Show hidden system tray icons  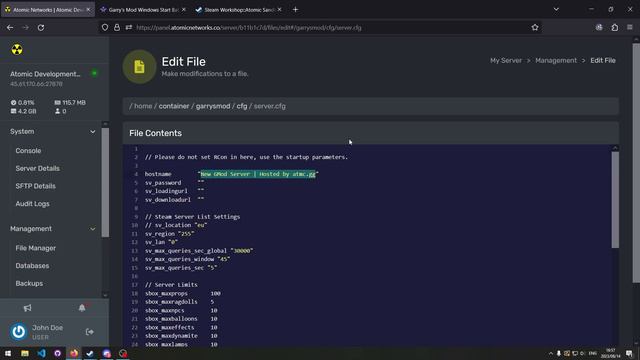(551, 353)
